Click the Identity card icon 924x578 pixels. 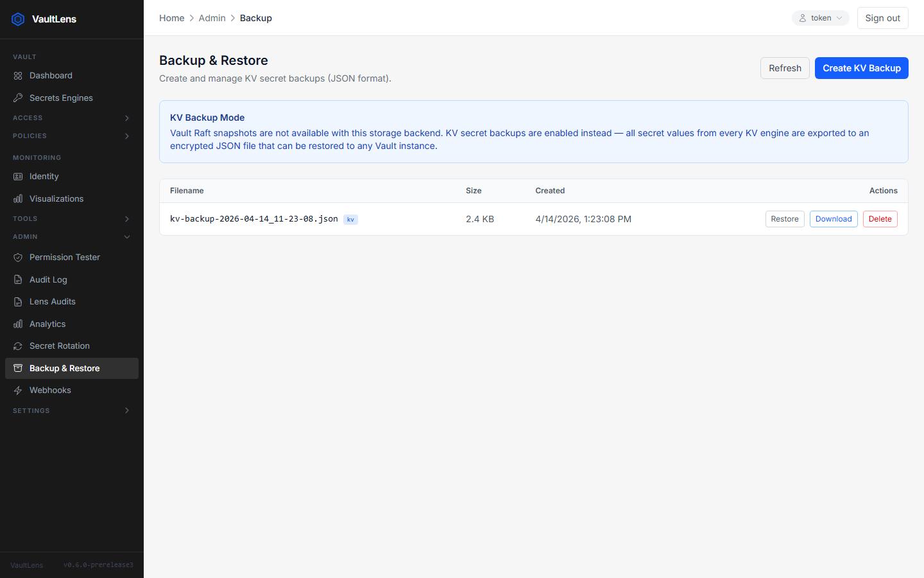click(x=18, y=177)
